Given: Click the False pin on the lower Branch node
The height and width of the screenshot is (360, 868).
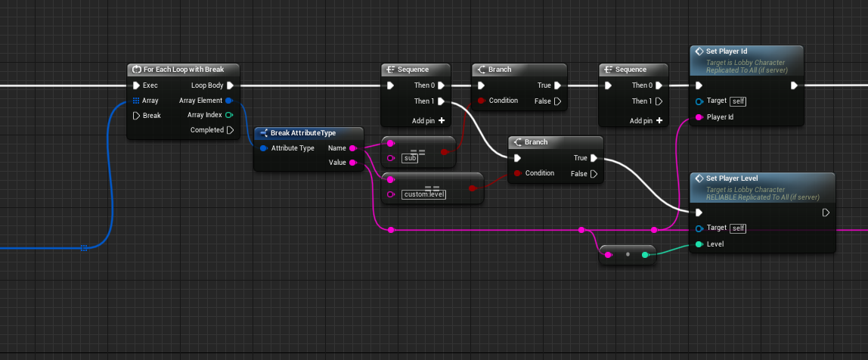Looking at the screenshot, I should pos(594,173).
